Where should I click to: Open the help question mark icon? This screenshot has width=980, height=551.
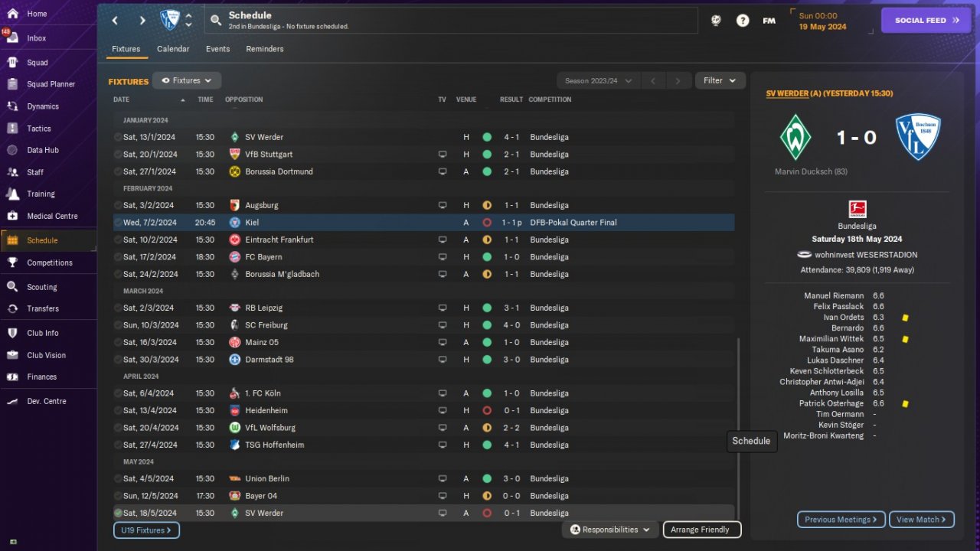743,21
